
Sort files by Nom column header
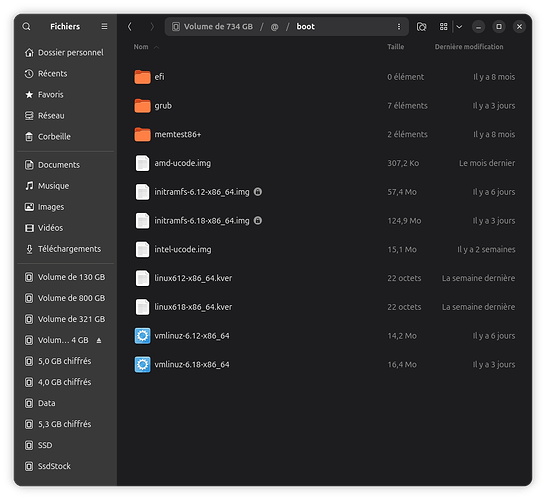[141, 47]
